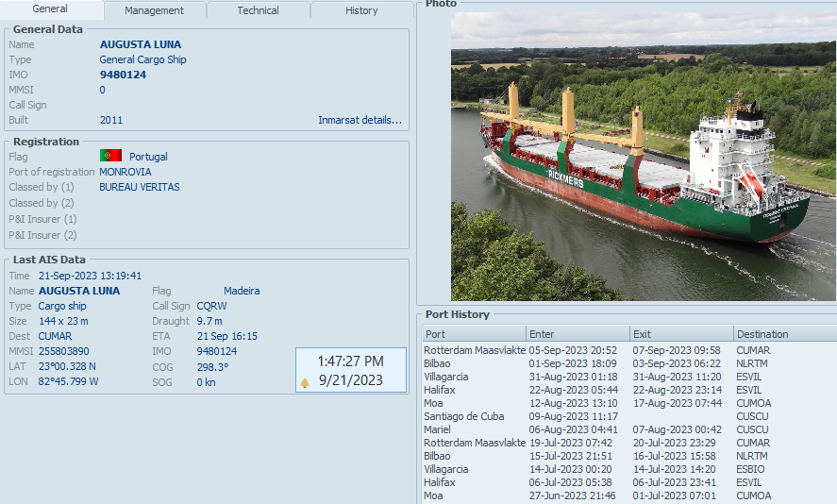Screen dimensions: 837x504
Task: Select the longitude 82°45.799 W
Action: click(x=68, y=381)
